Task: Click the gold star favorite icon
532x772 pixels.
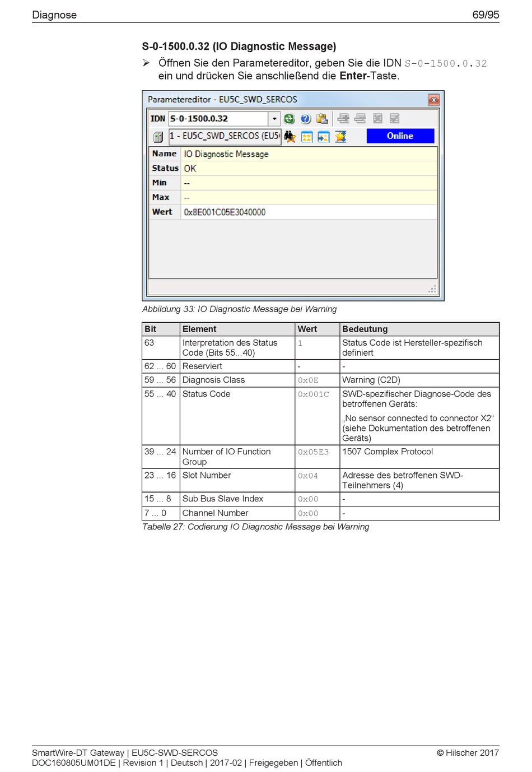Action: click(340, 136)
